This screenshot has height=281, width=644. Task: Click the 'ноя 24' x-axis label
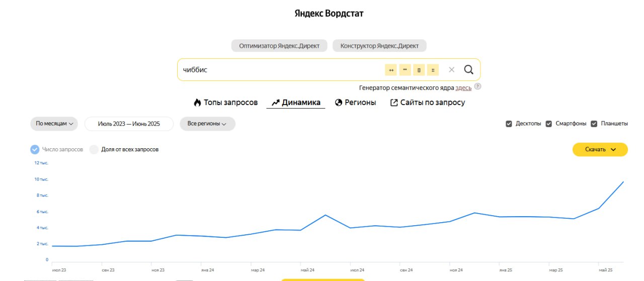(456, 270)
